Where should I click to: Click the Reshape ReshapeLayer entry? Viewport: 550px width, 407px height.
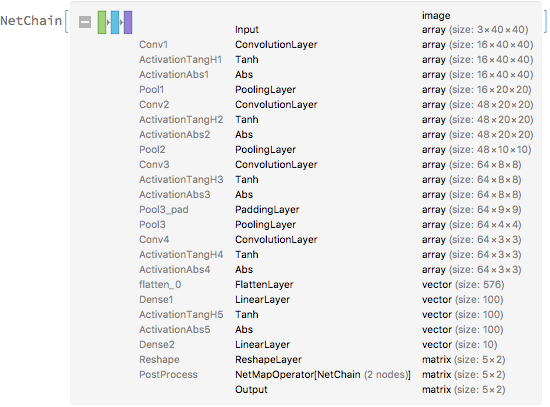[336, 360]
